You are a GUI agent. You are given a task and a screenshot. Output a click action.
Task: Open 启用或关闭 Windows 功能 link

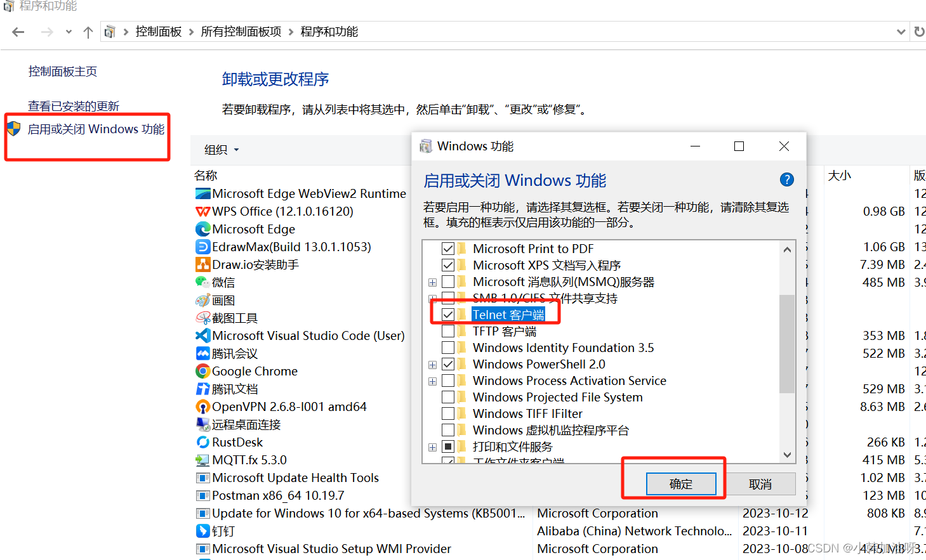click(x=96, y=129)
